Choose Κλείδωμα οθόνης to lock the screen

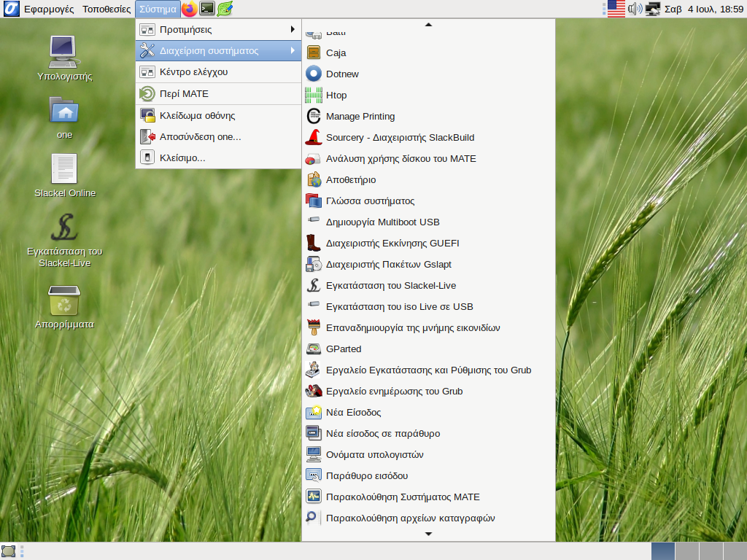click(x=219, y=116)
